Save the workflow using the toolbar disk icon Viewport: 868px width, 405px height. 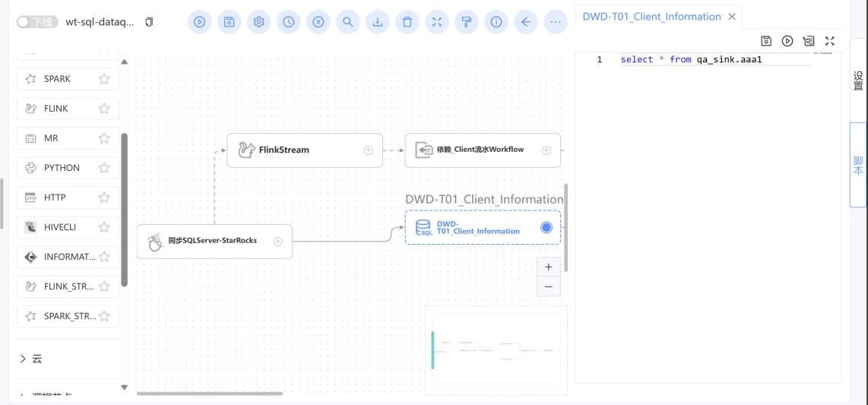click(x=230, y=22)
